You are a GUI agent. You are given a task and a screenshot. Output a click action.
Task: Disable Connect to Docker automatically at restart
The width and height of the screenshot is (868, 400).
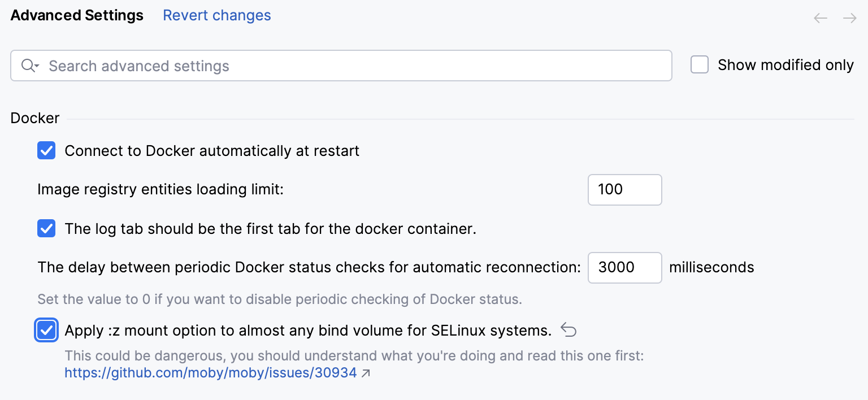pyautogui.click(x=46, y=150)
